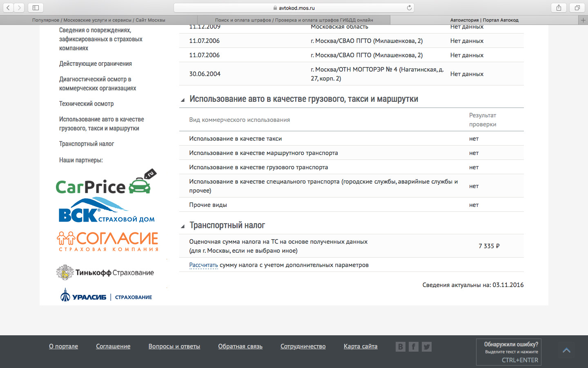Click the tax amount 7 335 ₽
Screen dimensions: 588x368
[489, 246]
